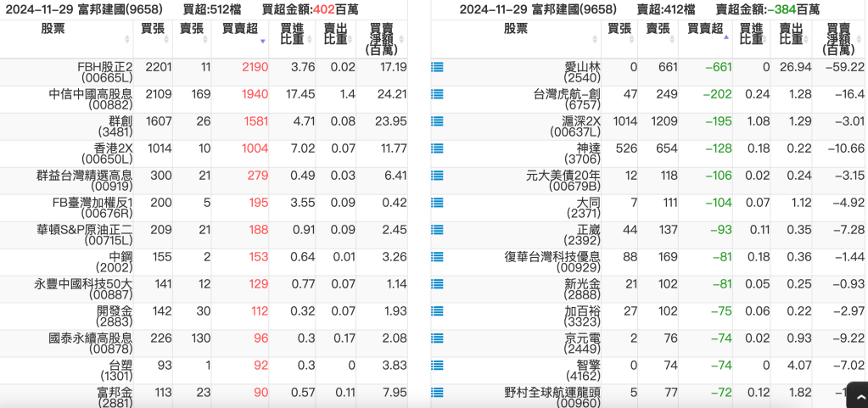
Task: Open 復華台灣科技優息 (00929) in sell-side table
Action: (x=552, y=263)
